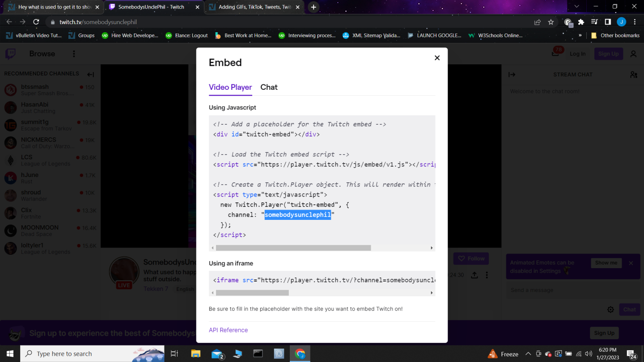Open the chat settings gear icon
This screenshot has height=362, width=644.
(x=610, y=309)
